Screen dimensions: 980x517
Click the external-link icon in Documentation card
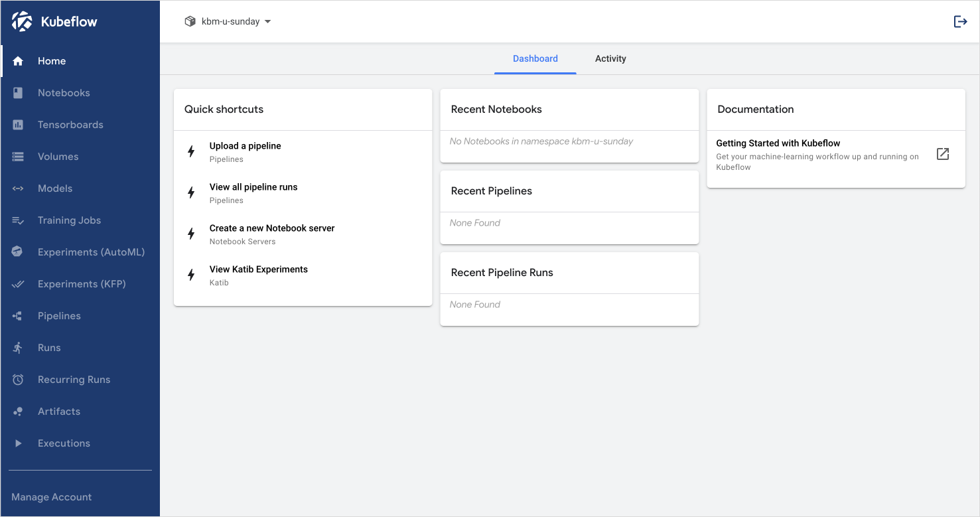click(943, 154)
